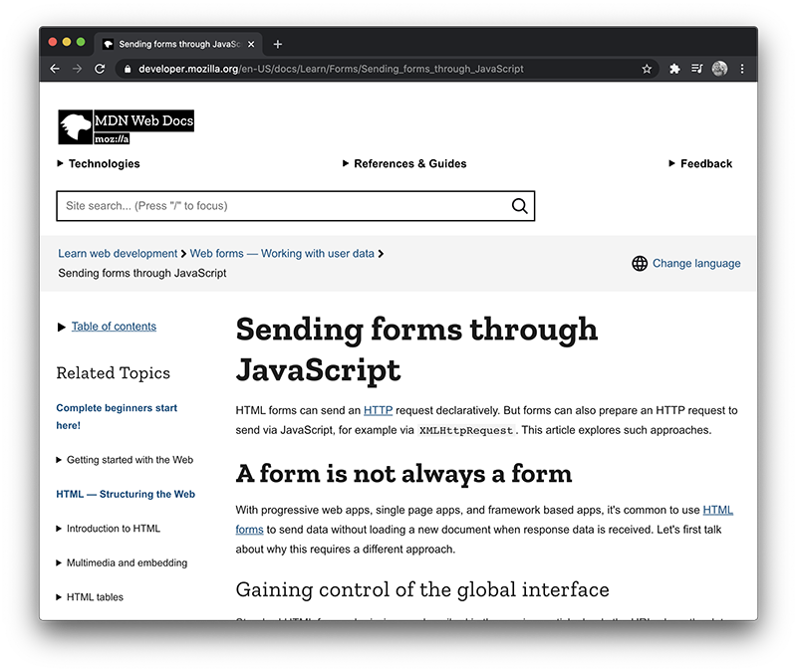Expand the Table of contents
This screenshot has height=672, width=797.
coord(114,326)
